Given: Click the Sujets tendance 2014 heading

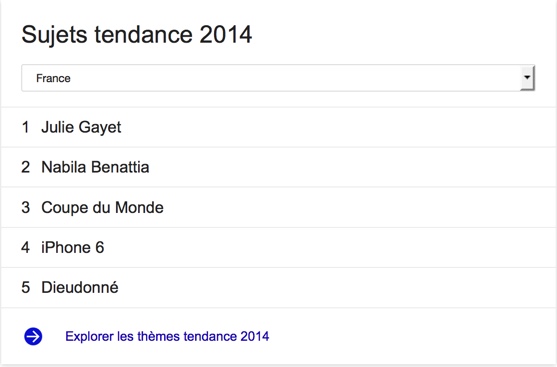Looking at the screenshot, I should (x=137, y=35).
